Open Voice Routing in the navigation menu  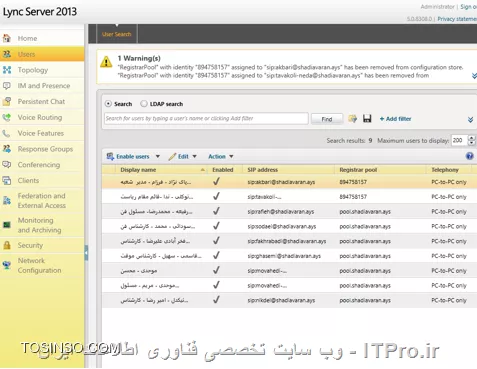click(40, 117)
